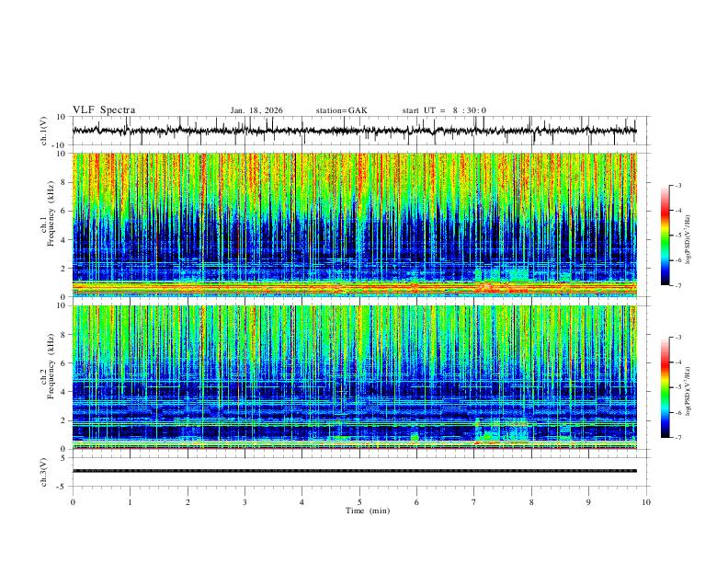Click the "ch.1(V)" waveform axis label
This screenshot has width=728, height=563.
tap(44, 131)
